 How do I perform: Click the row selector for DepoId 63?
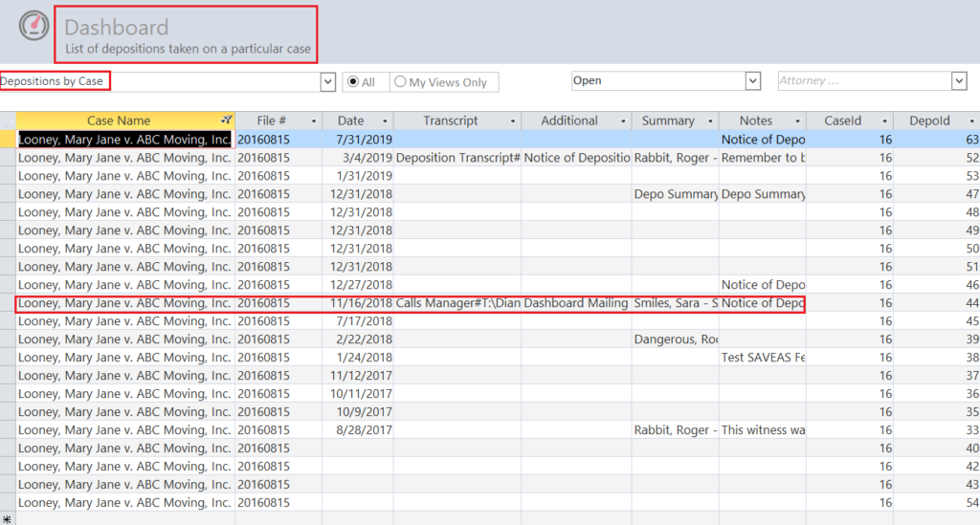(x=8, y=140)
